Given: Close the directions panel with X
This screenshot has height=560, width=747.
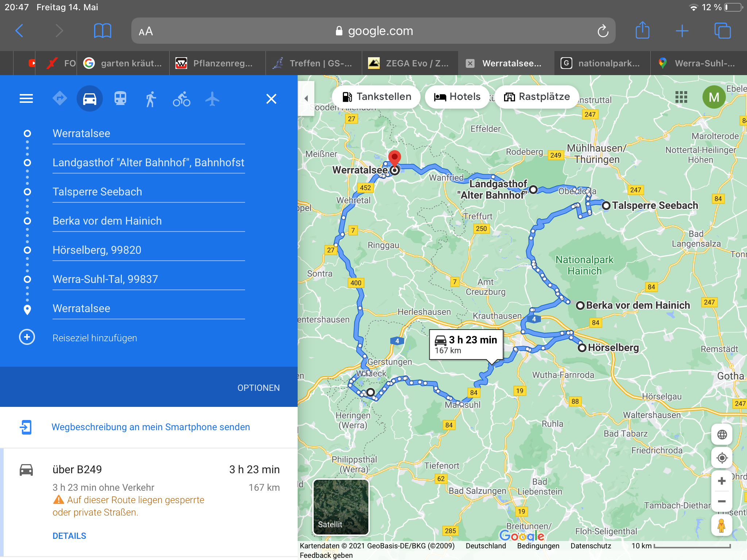Looking at the screenshot, I should (x=271, y=99).
